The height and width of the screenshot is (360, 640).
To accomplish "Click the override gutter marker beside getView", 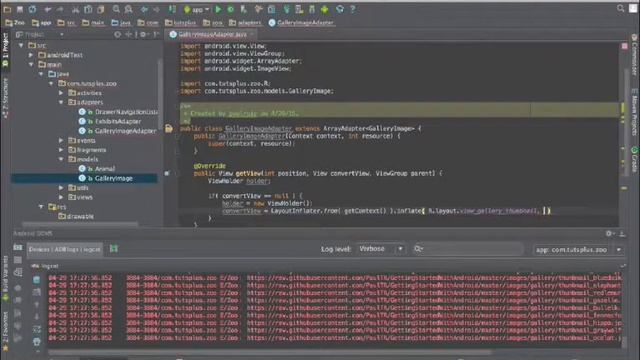I will point(167,173).
